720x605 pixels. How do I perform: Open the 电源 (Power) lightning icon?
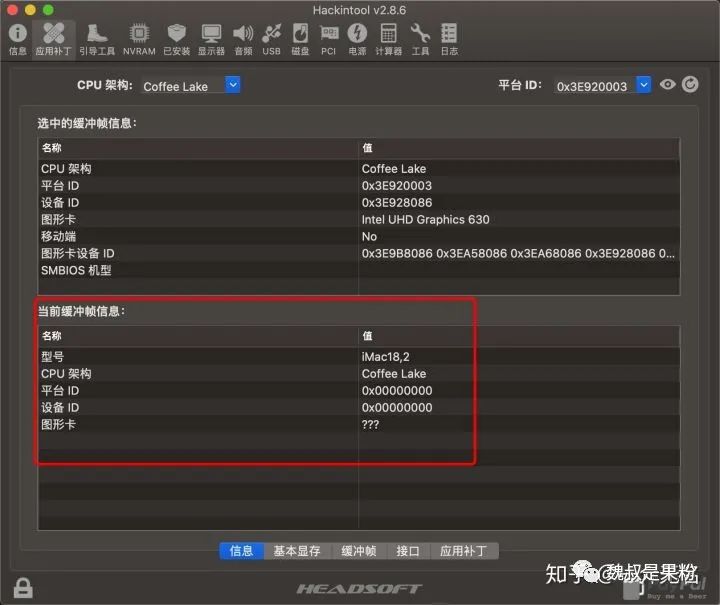coord(357,39)
